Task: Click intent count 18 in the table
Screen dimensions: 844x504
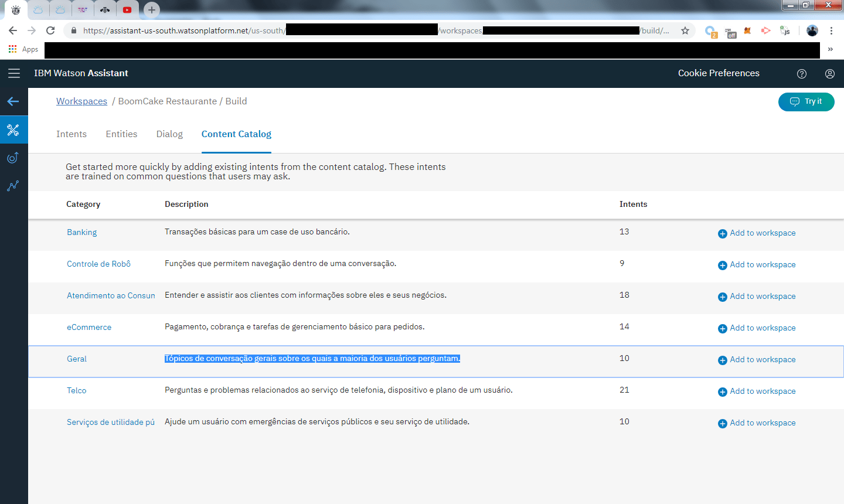Action: 624,295
